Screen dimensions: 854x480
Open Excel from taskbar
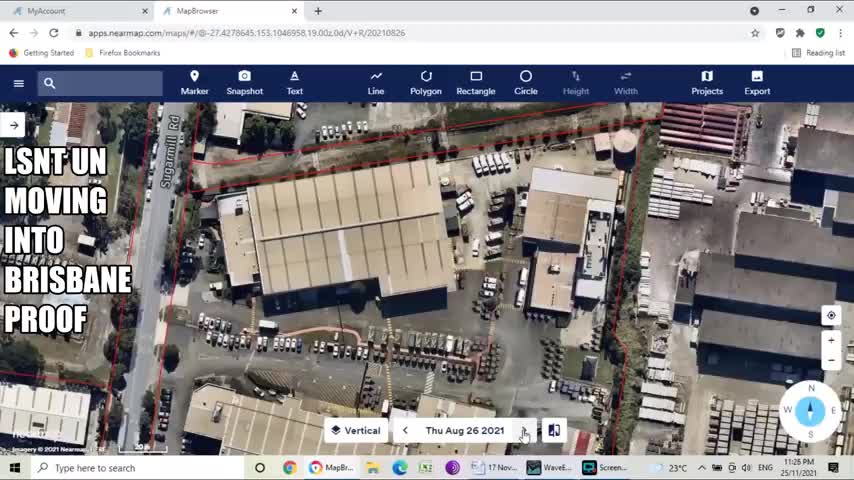(x=425, y=468)
